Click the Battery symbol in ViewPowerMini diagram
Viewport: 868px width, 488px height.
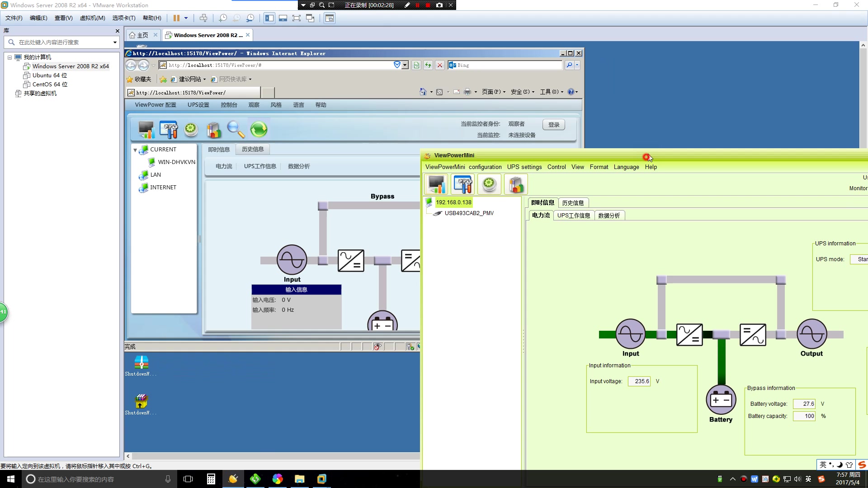coord(721,399)
